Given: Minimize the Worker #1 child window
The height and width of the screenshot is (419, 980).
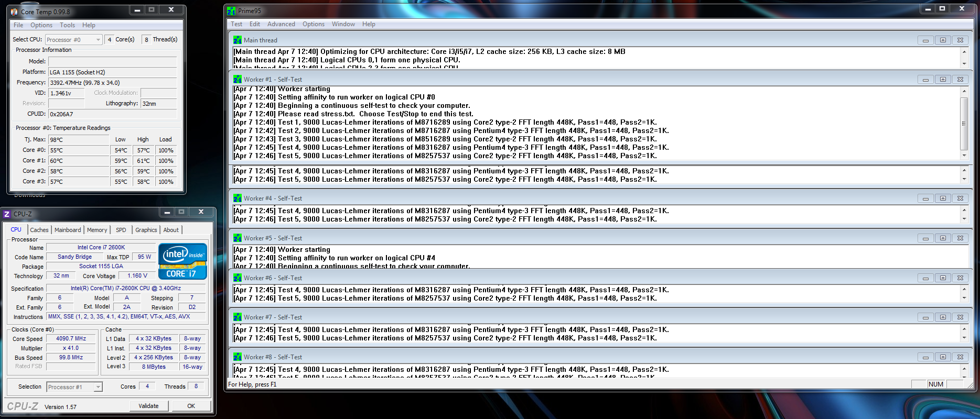Looking at the screenshot, I should pos(925,80).
